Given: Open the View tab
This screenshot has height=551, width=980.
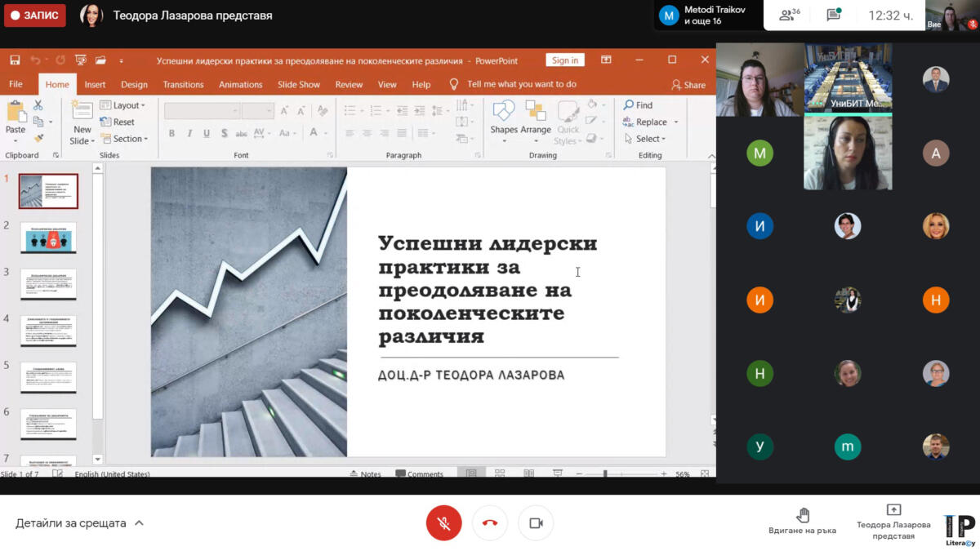Looking at the screenshot, I should tap(387, 84).
